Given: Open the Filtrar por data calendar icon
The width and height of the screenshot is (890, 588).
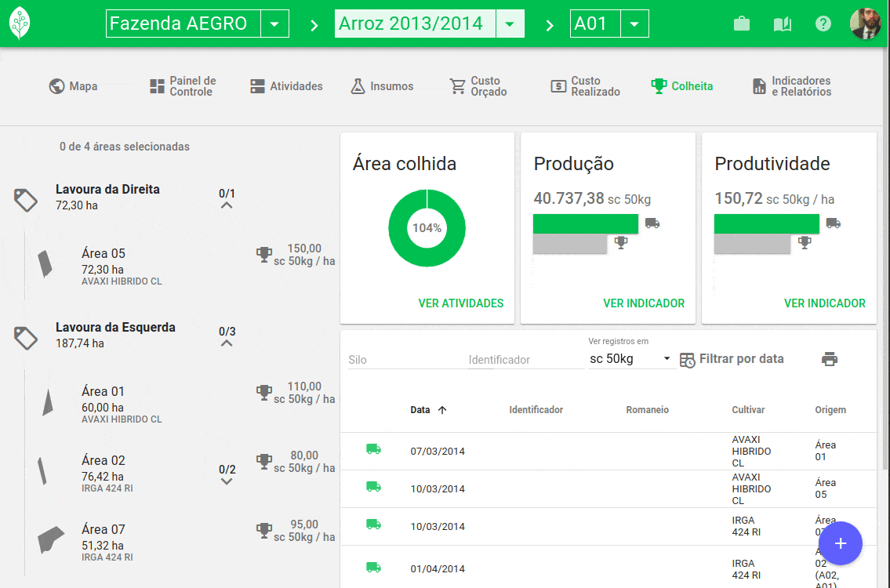Looking at the screenshot, I should [686, 359].
